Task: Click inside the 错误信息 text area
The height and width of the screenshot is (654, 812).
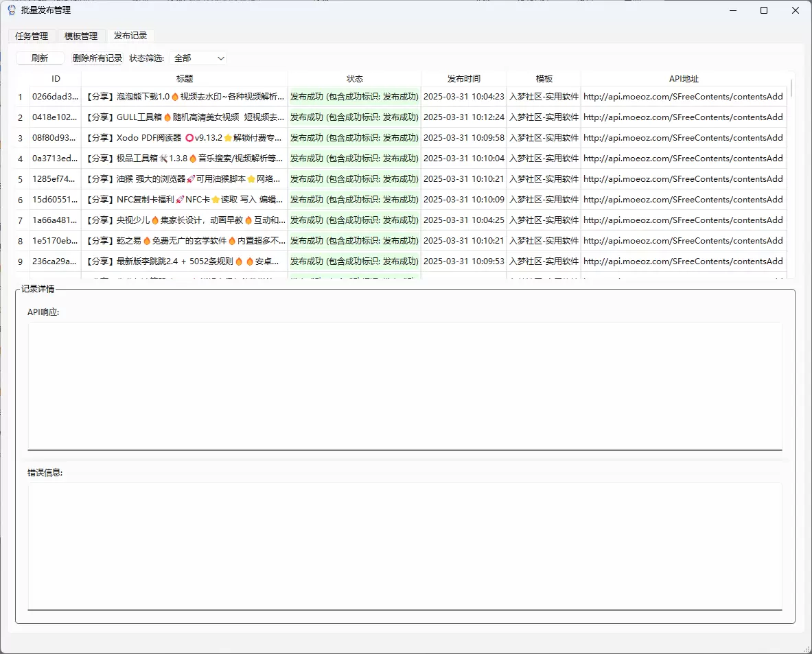Action: [x=405, y=546]
